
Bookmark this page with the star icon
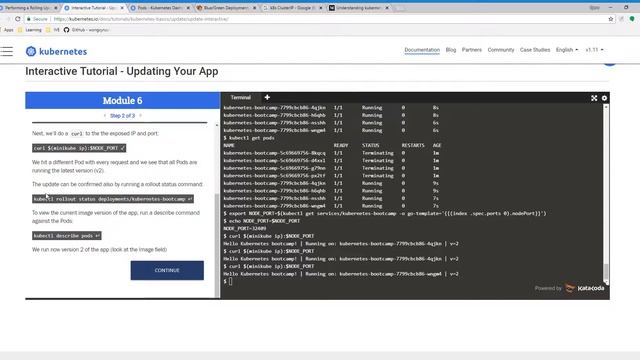611,19
